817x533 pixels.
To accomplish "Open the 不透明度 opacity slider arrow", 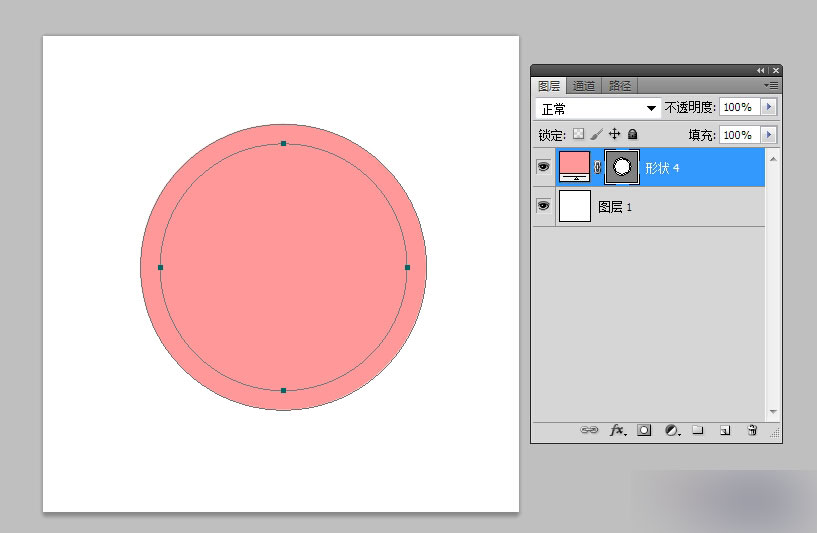I will pyautogui.click(x=769, y=107).
